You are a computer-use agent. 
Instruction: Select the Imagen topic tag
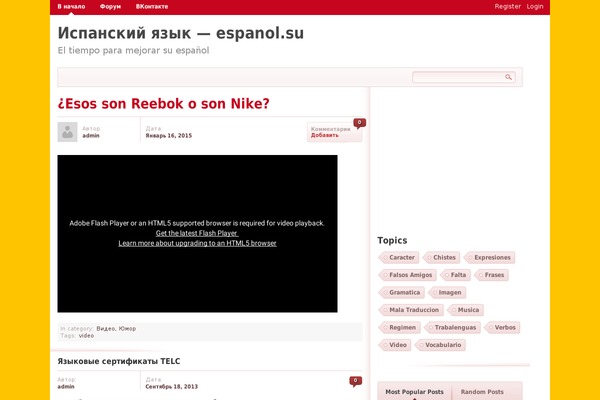pos(447,292)
